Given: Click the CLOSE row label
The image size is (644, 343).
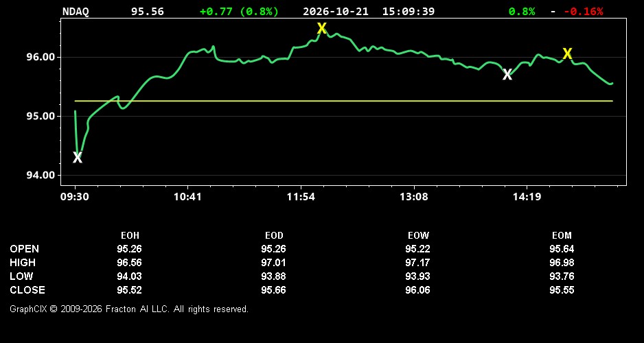Looking at the screenshot, I should [x=27, y=290].
